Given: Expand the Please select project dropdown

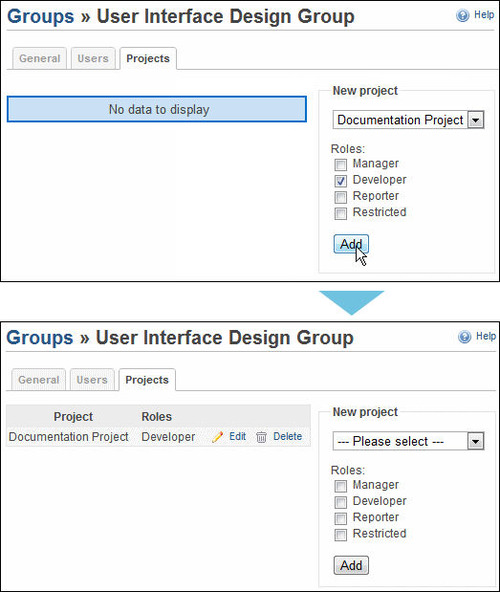Looking at the screenshot, I should pos(476,441).
